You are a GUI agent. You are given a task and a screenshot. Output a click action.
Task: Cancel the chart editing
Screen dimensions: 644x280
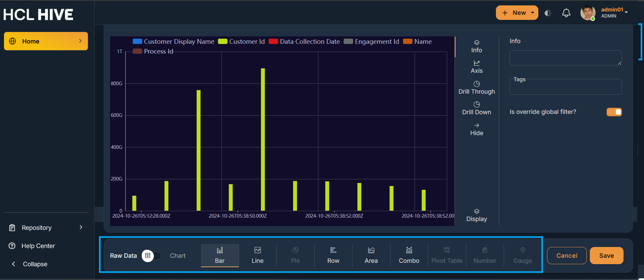(x=567, y=256)
